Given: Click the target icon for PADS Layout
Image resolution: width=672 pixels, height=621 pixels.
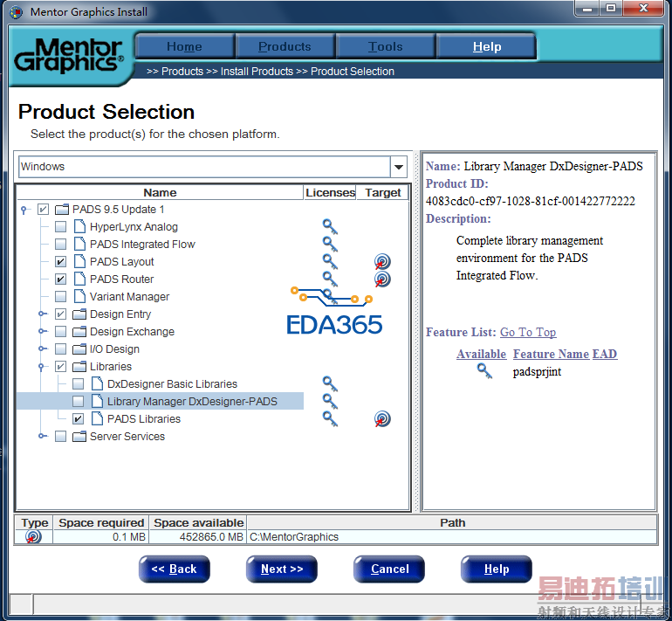Looking at the screenshot, I should click(382, 262).
